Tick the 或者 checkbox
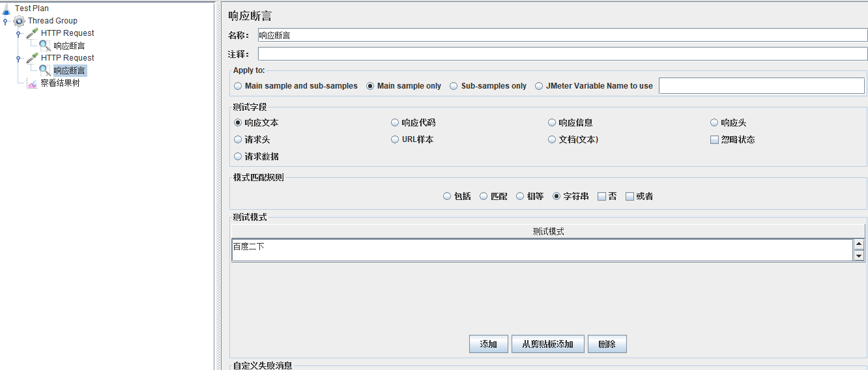The image size is (868, 370). tap(629, 196)
